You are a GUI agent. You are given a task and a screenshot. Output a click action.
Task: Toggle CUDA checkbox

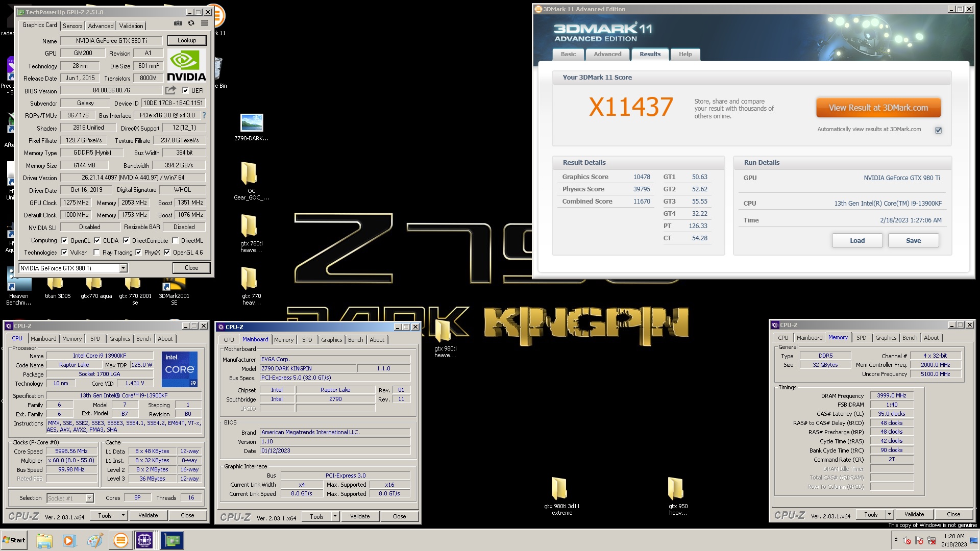[97, 240]
